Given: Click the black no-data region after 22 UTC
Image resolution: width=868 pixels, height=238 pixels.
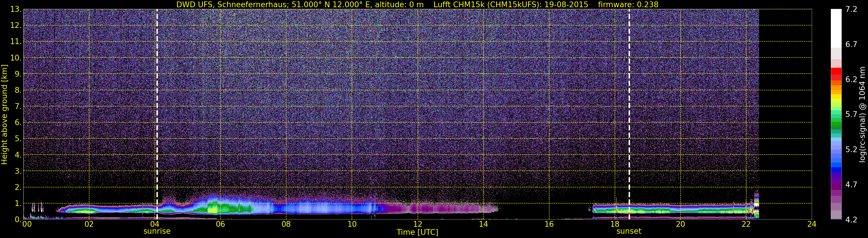Looking at the screenshot, I should [785, 115].
